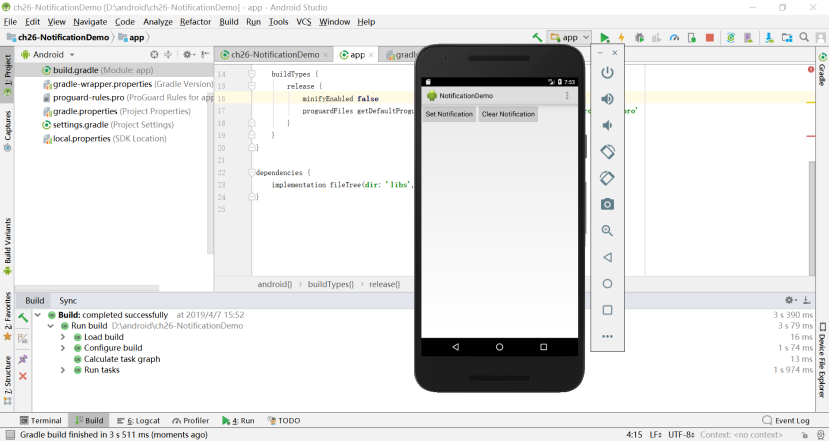This screenshot has height=441, width=830.
Task: Click the emulator zoom magnifier icon
Action: point(607,231)
